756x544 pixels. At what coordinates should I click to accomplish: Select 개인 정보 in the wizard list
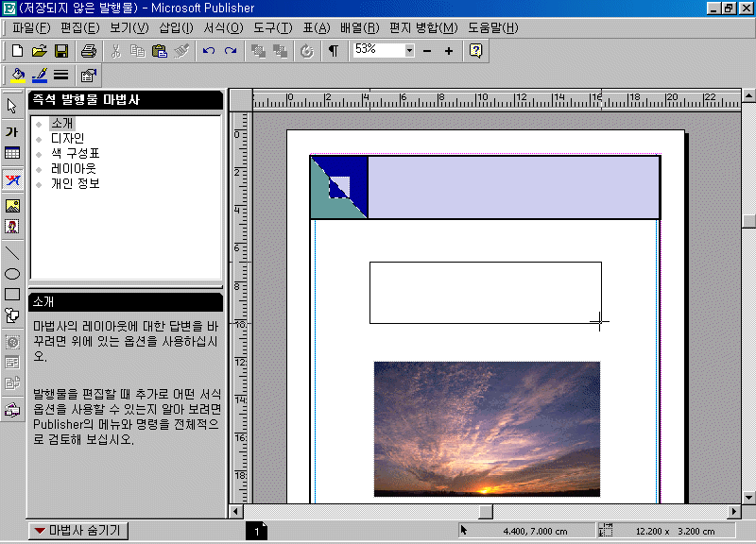76,183
